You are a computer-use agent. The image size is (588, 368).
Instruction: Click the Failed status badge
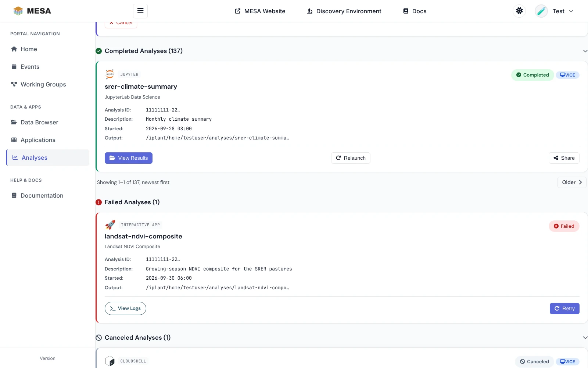click(564, 226)
